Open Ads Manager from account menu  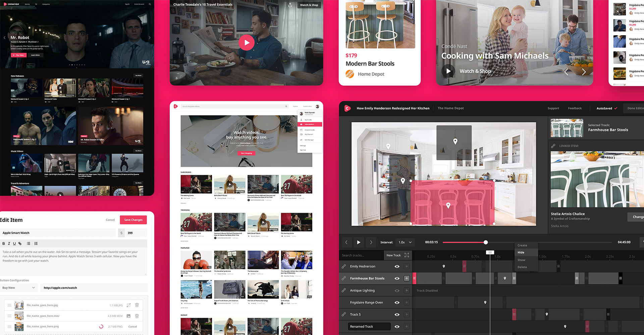[309, 140]
